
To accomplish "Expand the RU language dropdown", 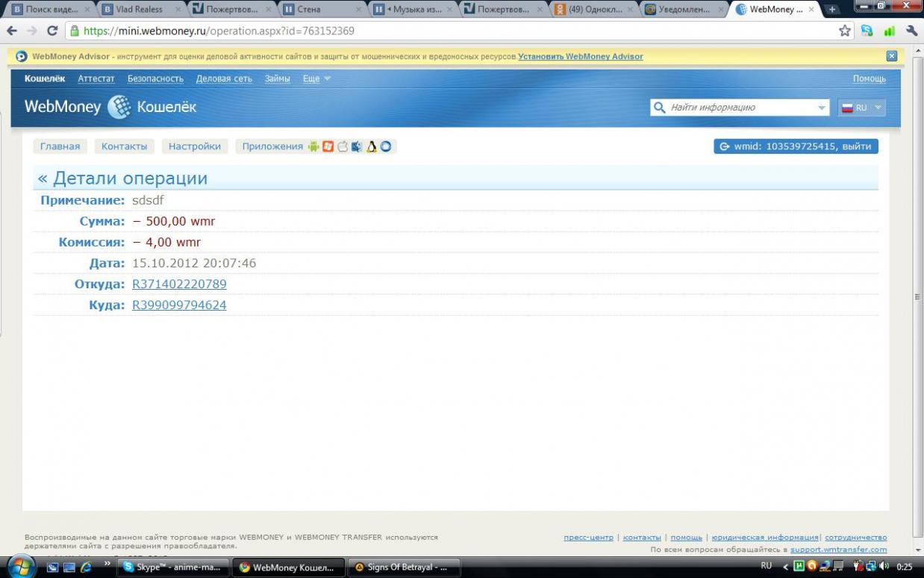I will click(x=862, y=108).
